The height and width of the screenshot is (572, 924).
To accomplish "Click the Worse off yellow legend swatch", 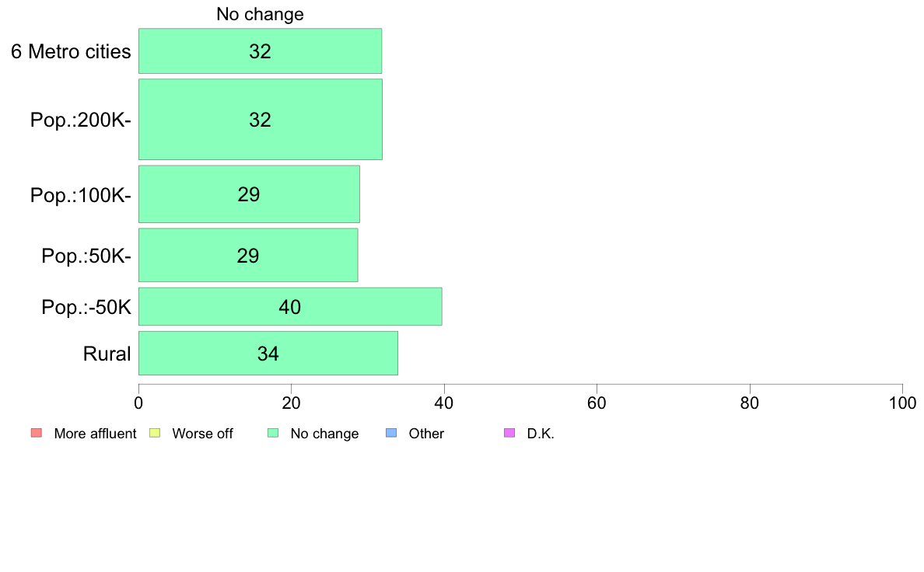I will pos(155,433).
